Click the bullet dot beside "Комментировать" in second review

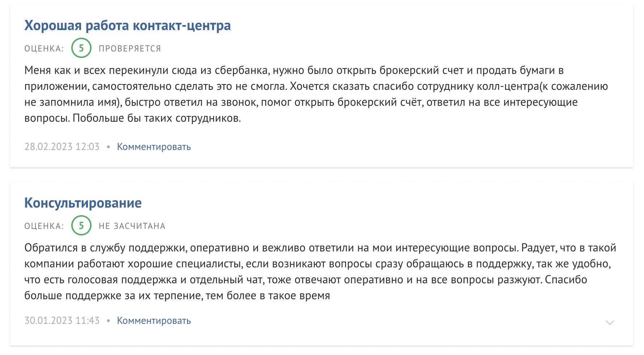tap(109, 320)
